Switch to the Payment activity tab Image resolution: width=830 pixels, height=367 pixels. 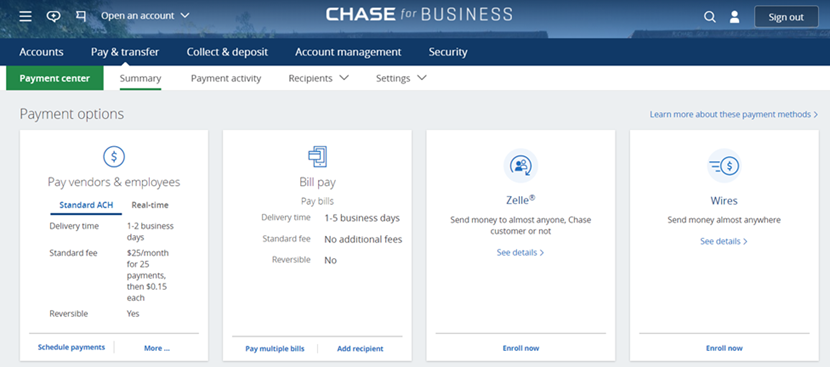click(x=226, y=78)
